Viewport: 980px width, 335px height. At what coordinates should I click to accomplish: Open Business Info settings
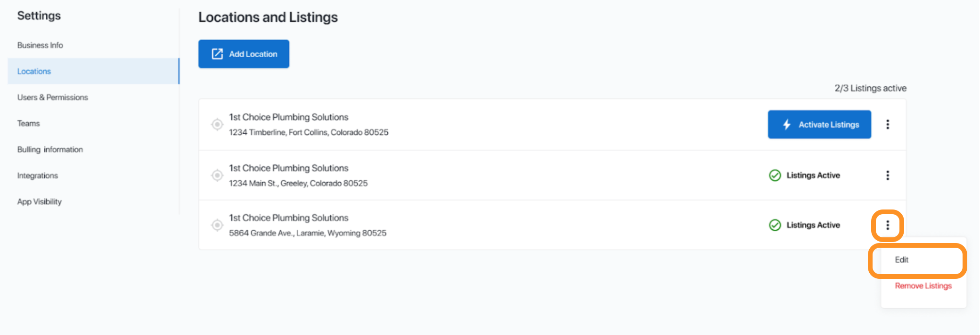pyautogui.click(x=40, y=45)
